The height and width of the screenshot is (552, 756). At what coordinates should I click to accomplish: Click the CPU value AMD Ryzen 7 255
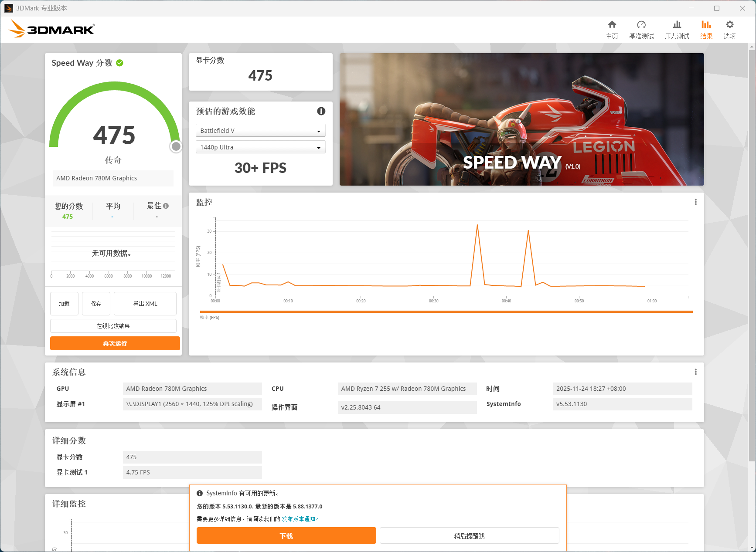(407, 389)
